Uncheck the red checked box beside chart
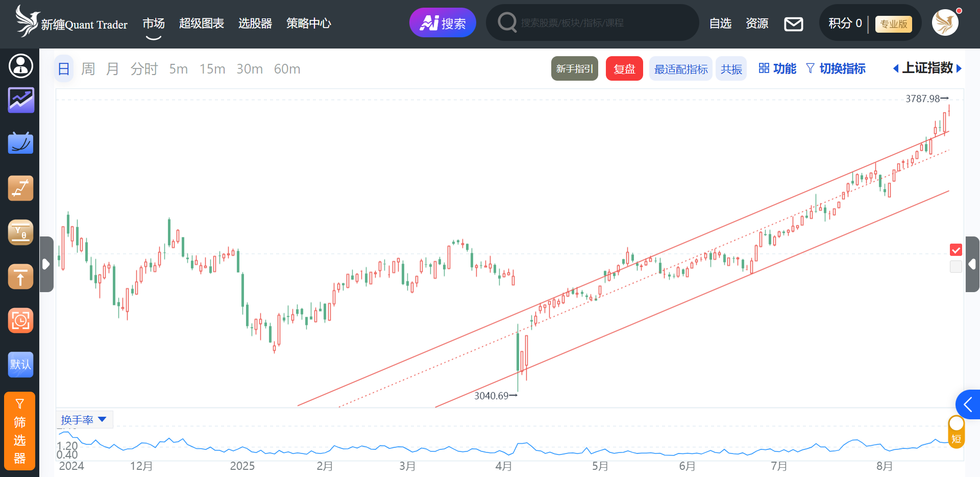This screenshot has width=980, height=477. click(x=955, y=250)
